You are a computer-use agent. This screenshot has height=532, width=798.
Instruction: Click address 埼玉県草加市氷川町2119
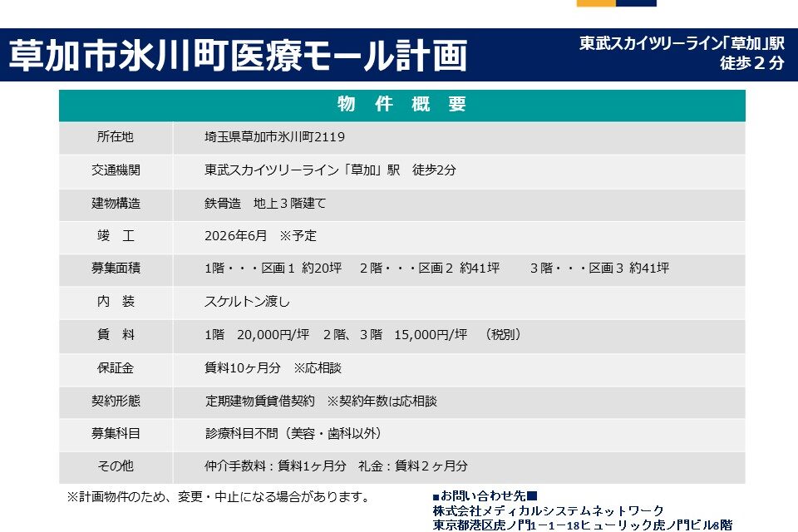click(x=274, y=137)
